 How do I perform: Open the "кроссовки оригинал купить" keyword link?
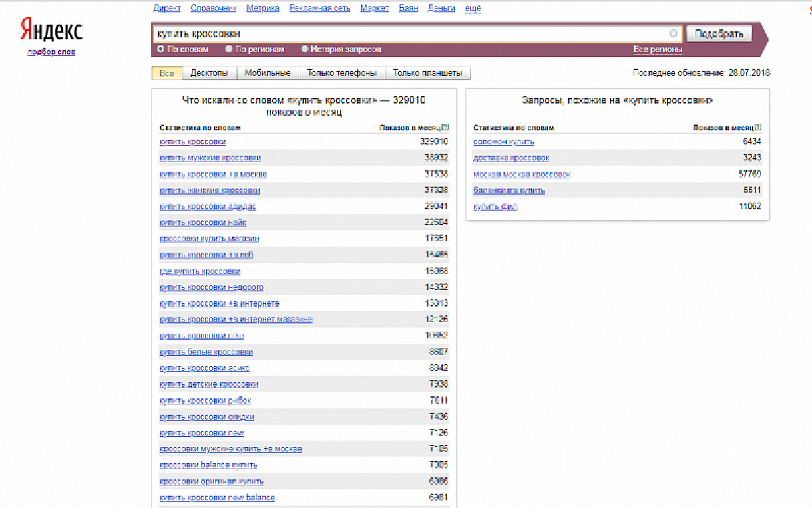click(x=212, y=481)
